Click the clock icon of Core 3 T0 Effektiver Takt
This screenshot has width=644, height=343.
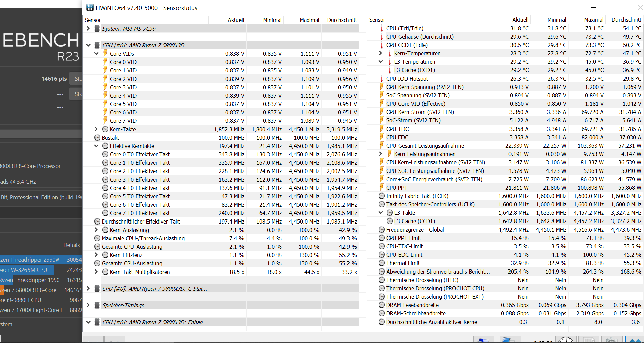pos(105,180)
